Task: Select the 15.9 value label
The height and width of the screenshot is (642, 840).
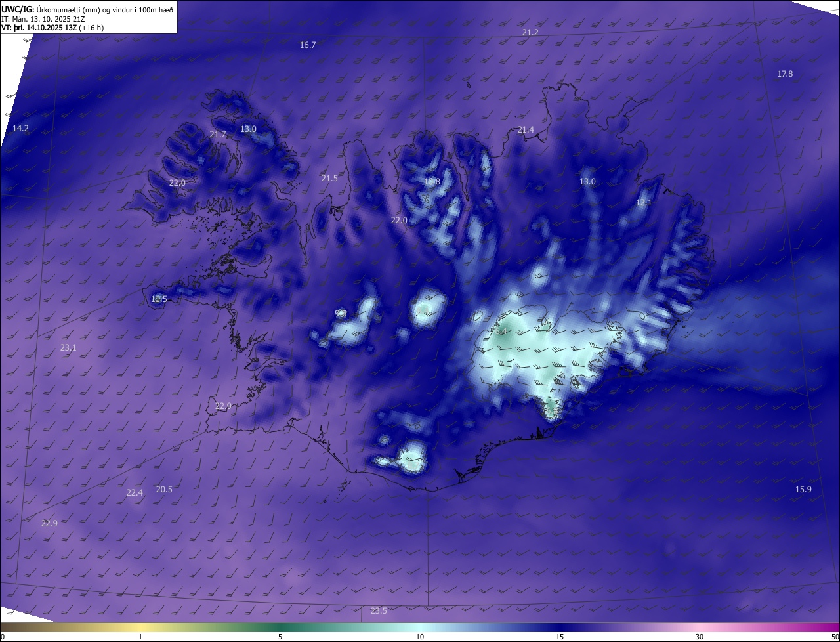Action: point(803,490)
